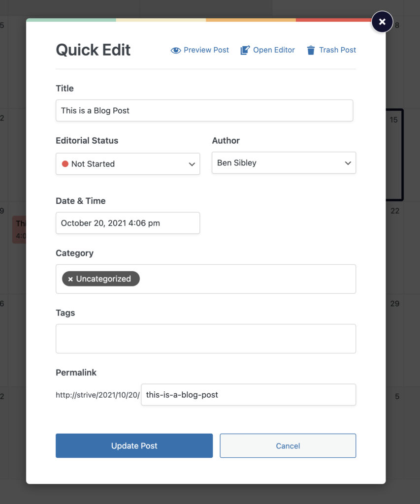Click the eye icon beside Preview Post
This screenshot has height=504, width=420.
(x=176, y=51)
